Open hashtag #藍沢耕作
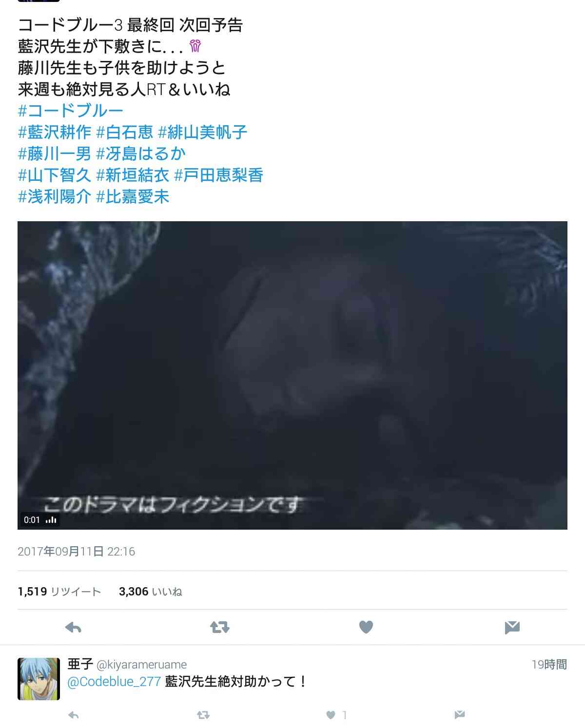The height and width of the screenshot is (728, 585). [x=55, y=132]
